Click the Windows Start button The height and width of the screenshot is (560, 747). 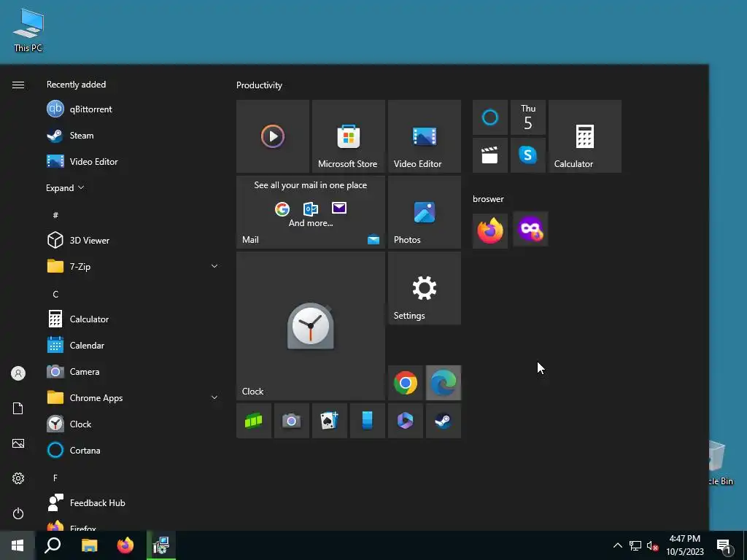(18, 545)
